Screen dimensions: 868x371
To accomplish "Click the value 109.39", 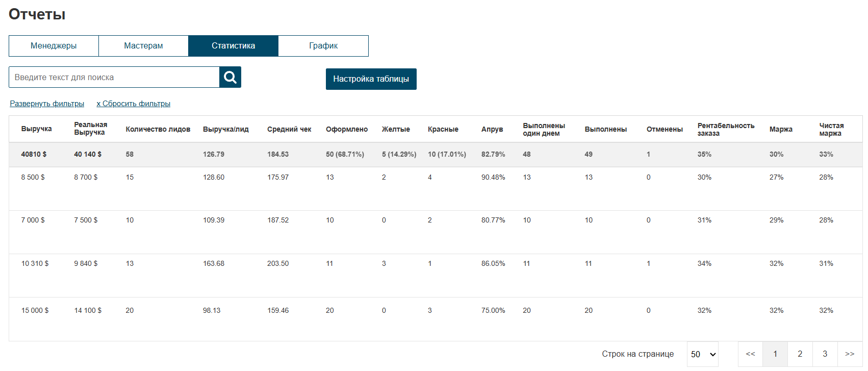I will 214,220.
